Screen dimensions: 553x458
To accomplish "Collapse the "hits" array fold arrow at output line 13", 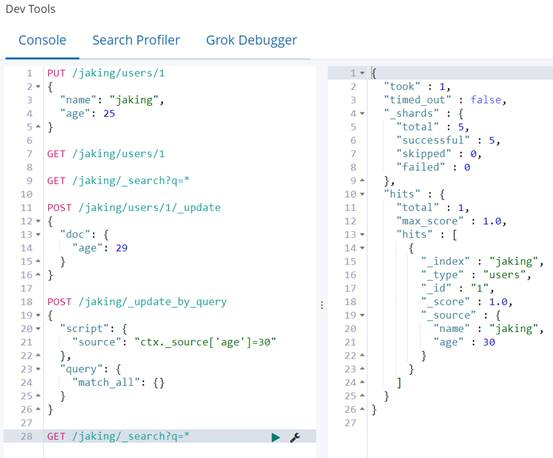I will point(362,234).
